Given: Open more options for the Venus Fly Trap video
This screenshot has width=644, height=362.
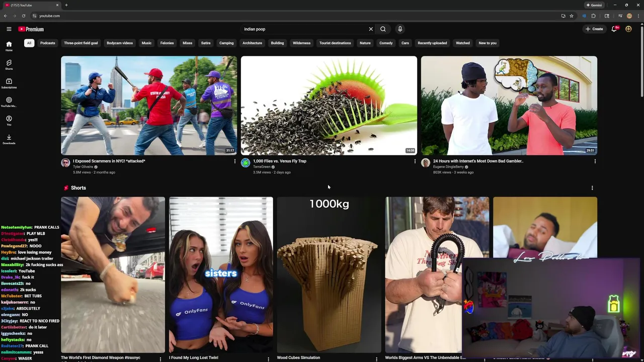Looking at the screenshot, I should [415, 161].
